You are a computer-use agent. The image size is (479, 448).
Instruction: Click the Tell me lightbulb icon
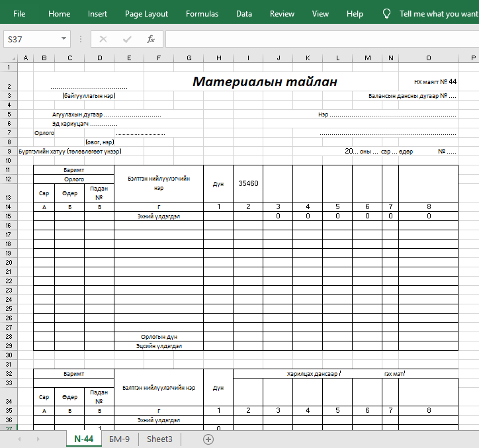click(386, 14)
